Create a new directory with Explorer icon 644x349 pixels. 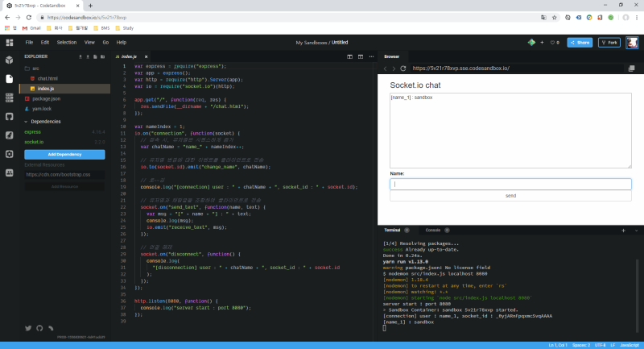click(103, 56)
